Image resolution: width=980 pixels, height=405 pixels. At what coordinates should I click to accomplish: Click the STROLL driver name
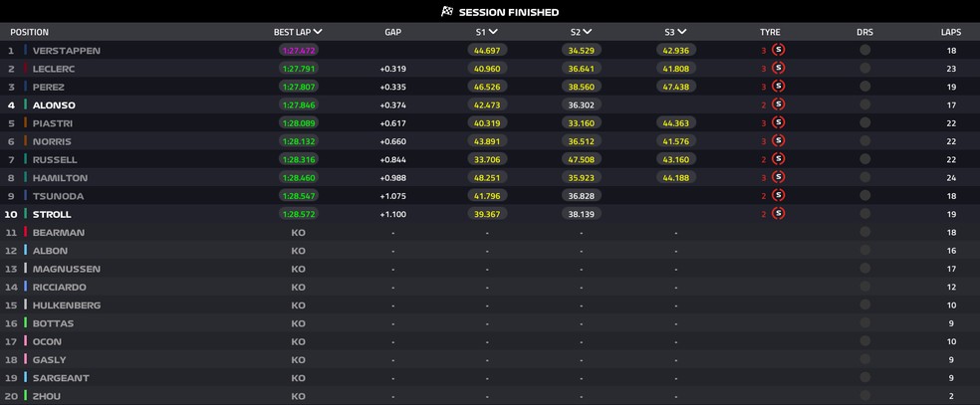coord(52,214)
